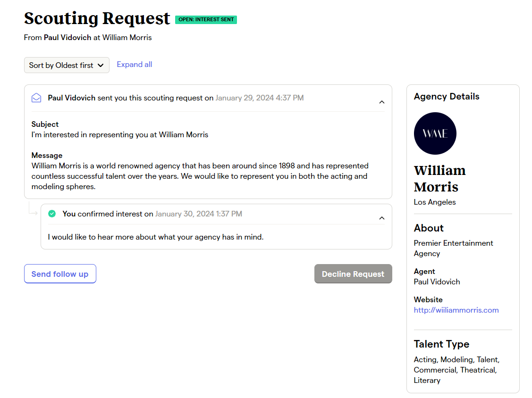This screenshot has height=398, width=532.
Task: Click the talent type list Acting, Modeling, Talent
Action: coord(456,370)
